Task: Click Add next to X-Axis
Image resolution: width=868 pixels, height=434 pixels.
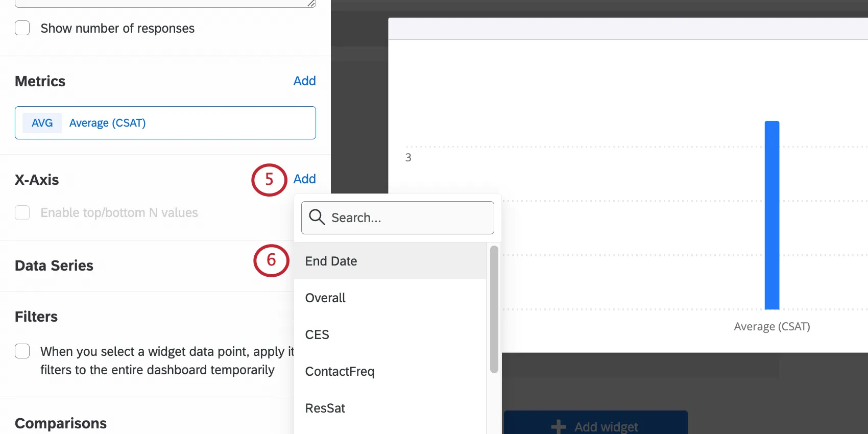Action: (x=304, y=179)
